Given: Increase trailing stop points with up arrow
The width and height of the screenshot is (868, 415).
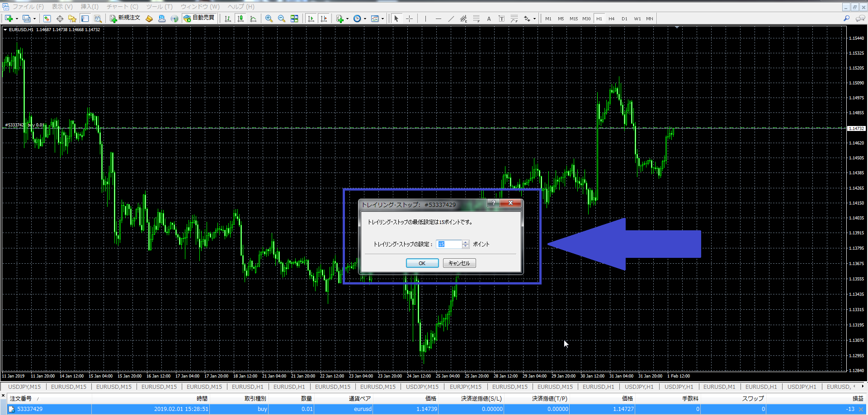Looking at the screenshot, I should [466, 242].
